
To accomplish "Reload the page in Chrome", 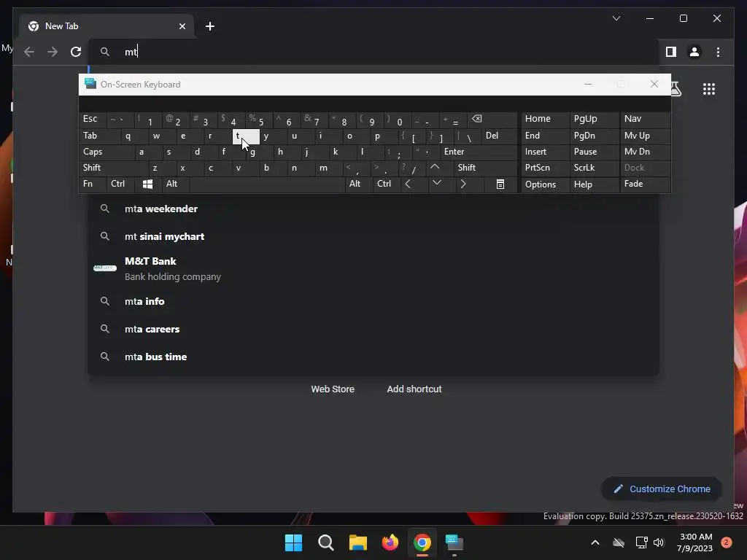I will [76, 52].
